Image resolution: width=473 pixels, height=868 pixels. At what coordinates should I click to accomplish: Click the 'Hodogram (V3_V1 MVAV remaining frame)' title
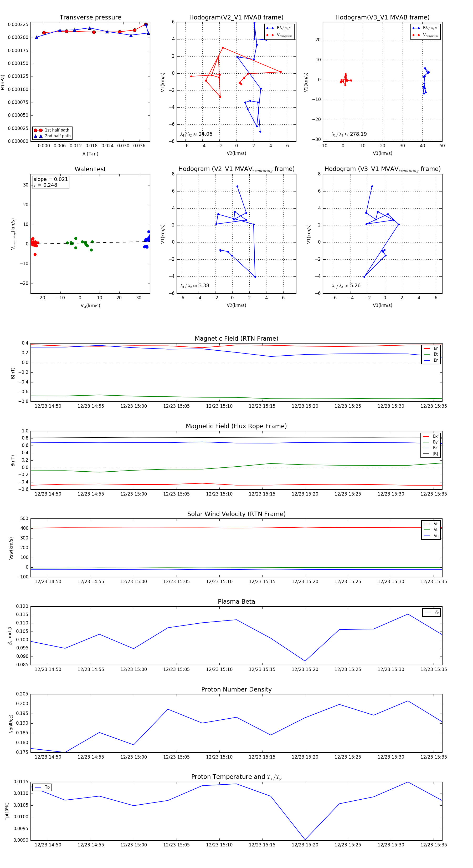pyautogui.click(x=382, y=169)
